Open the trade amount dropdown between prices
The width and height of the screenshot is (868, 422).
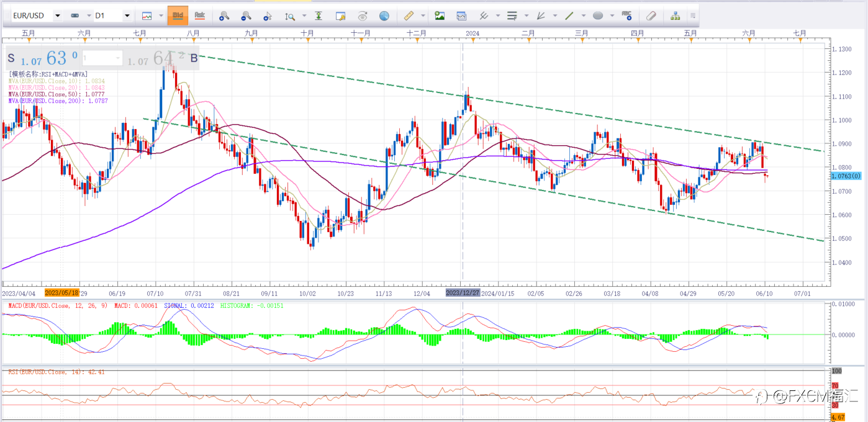coord(117,58)
